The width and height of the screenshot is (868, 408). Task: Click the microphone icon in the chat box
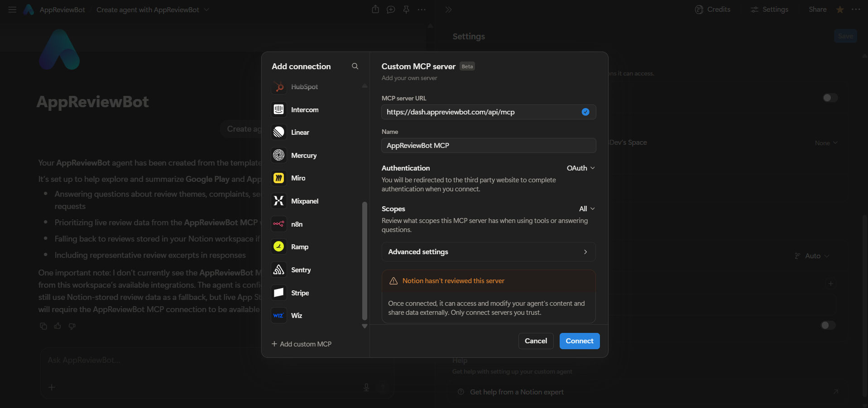click(x=366, y=387)
